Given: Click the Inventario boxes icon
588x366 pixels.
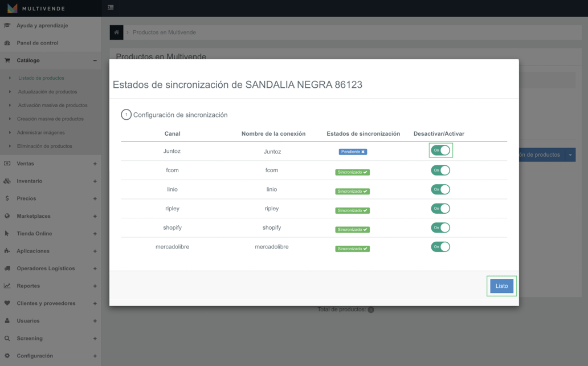Looking at the screenshot, I should (x=7, y=181).
